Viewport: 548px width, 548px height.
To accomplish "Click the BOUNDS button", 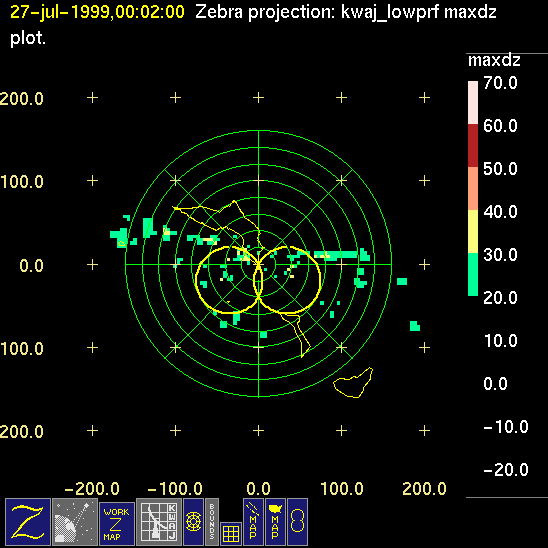I will 212,522.
